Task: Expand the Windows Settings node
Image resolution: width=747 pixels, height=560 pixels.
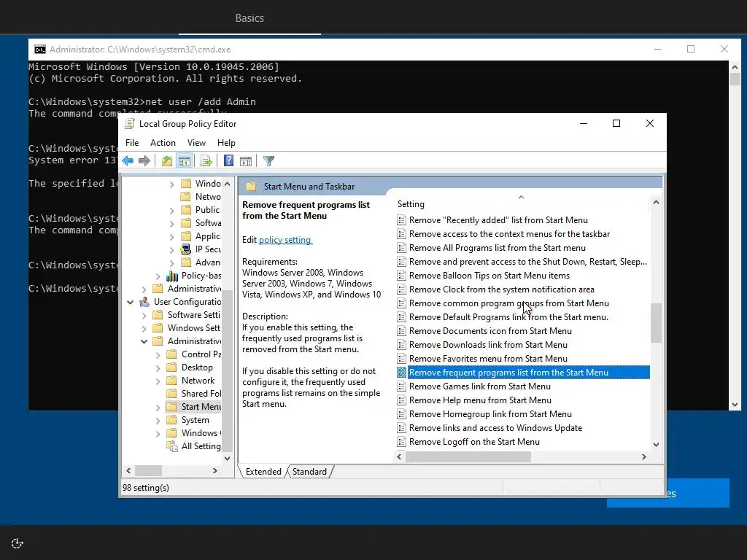Action: pos(144,328)
